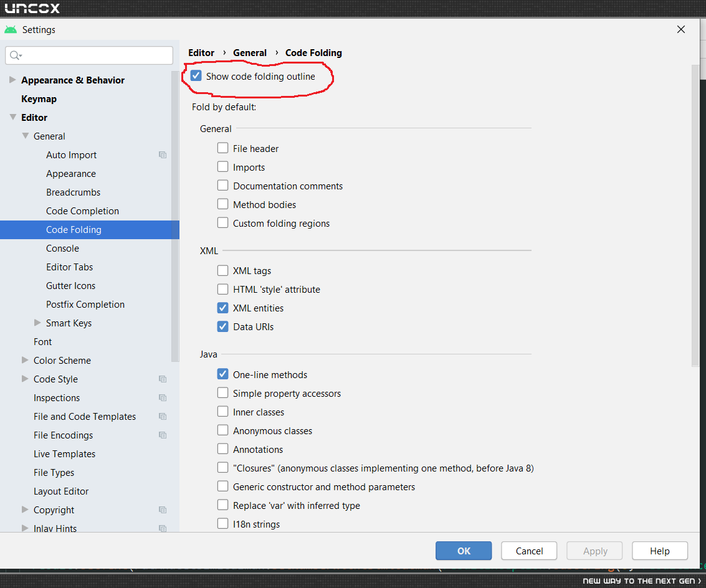
Task: Enable Annotations folding
Action: tap(222, 449)
